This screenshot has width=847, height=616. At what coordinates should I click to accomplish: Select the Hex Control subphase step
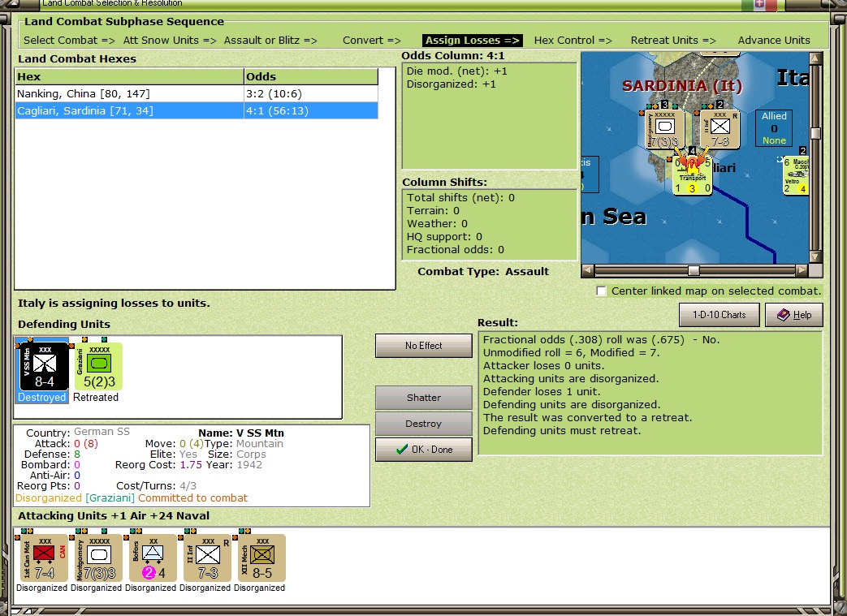(x=573, y=41)
